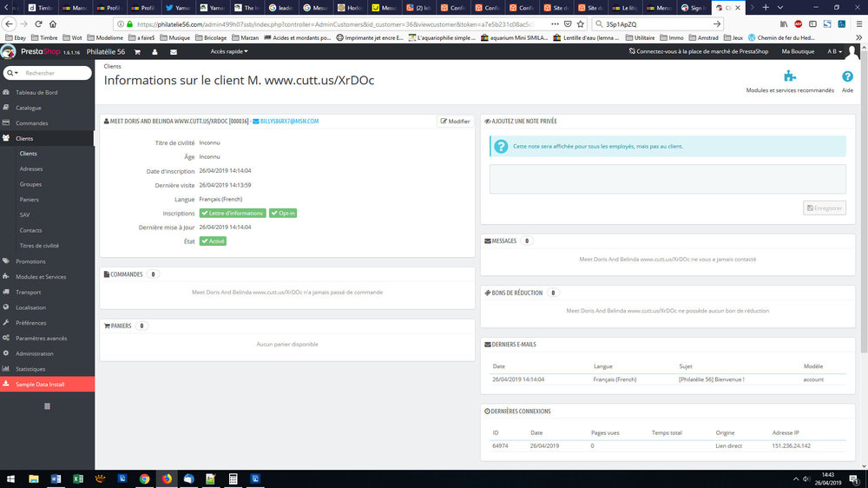The image size is (868, 488).
Task: Click the Enregistrer note button
Action: pos(825,208)
